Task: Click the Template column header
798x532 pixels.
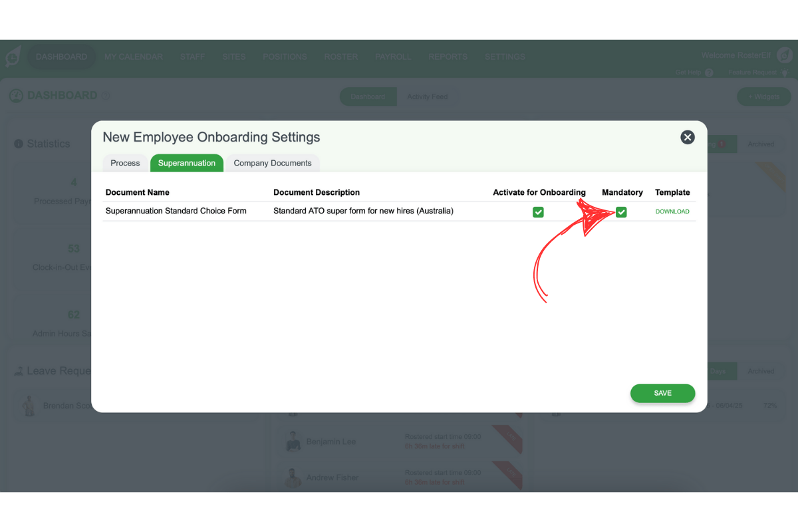Action: pos(672,192)
